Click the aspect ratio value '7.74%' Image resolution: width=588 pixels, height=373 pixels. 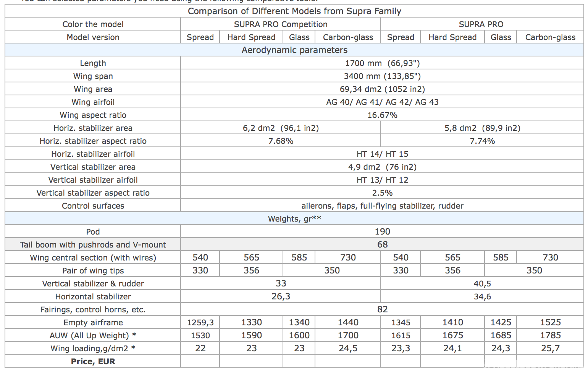click(482, 141)
